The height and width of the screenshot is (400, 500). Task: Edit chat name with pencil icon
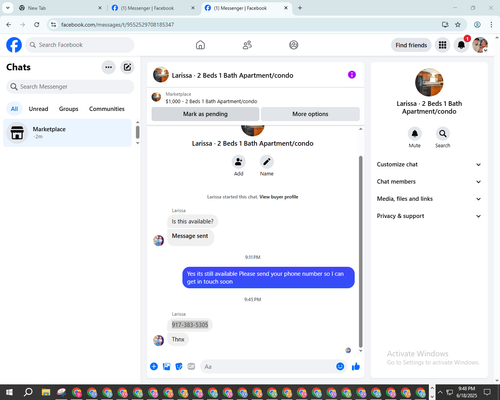click(x=267, y=162)
